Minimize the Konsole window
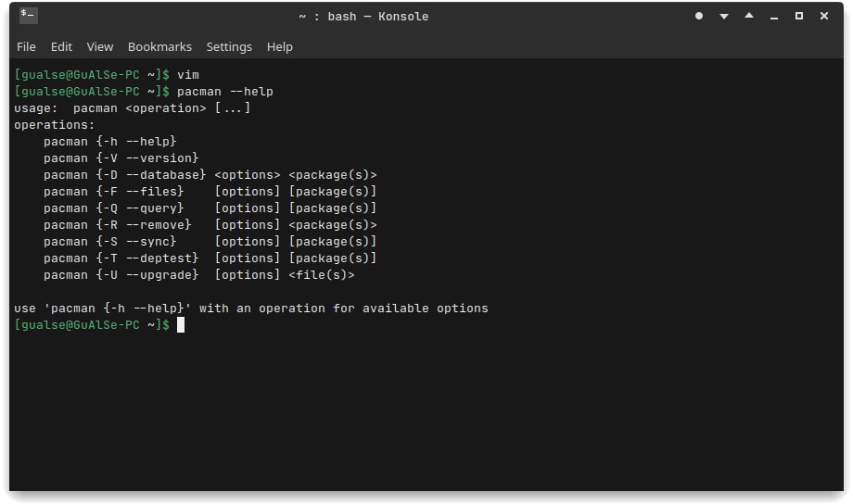This screenshot has height=504, width=853. click(774, 17)
